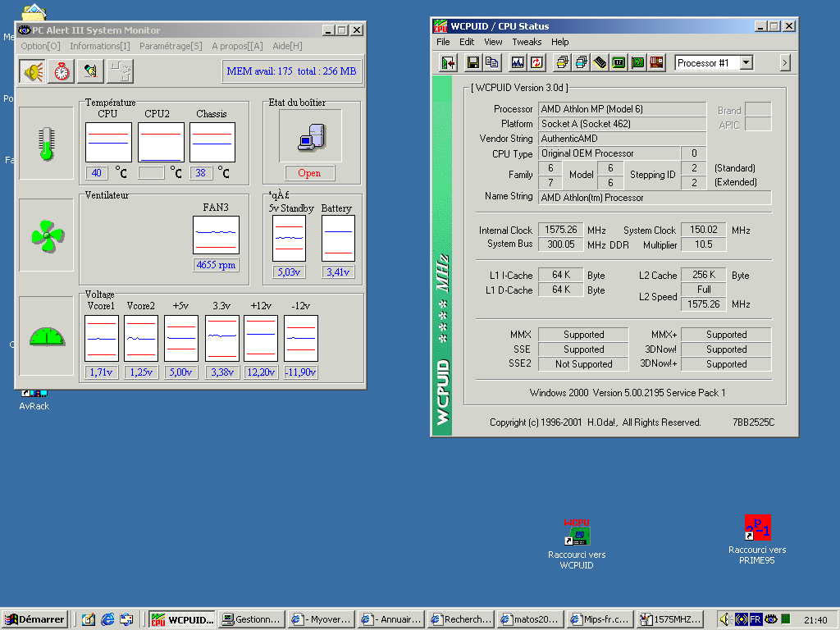Click the thermometer temperature panel icon
The width and height of the screenshot is (840, 630).
point(47,143)
